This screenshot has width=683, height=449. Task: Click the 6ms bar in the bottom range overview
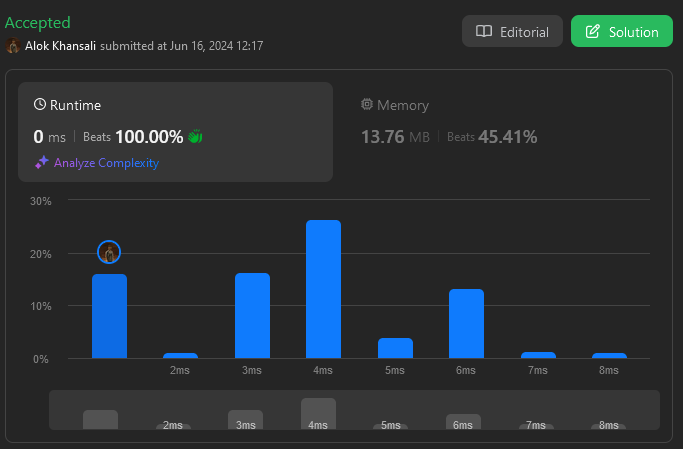pyautogui.click(x=463, y=420)
